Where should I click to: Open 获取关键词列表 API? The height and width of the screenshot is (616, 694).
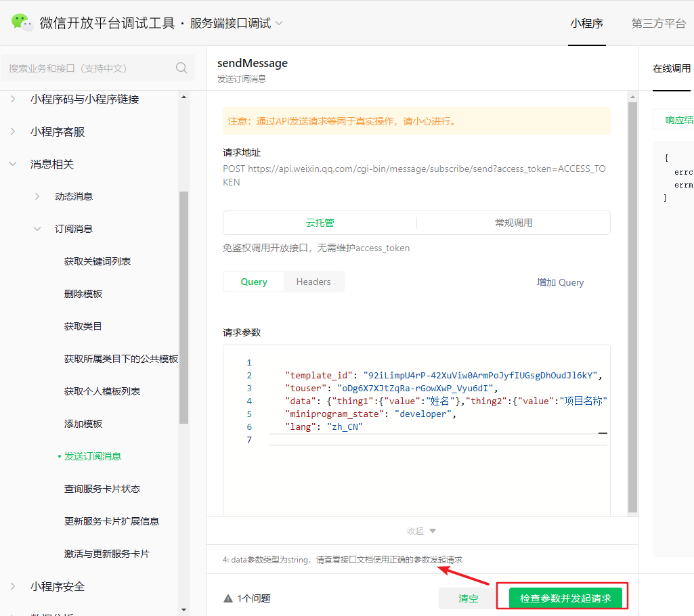click(x=97, y=261)
